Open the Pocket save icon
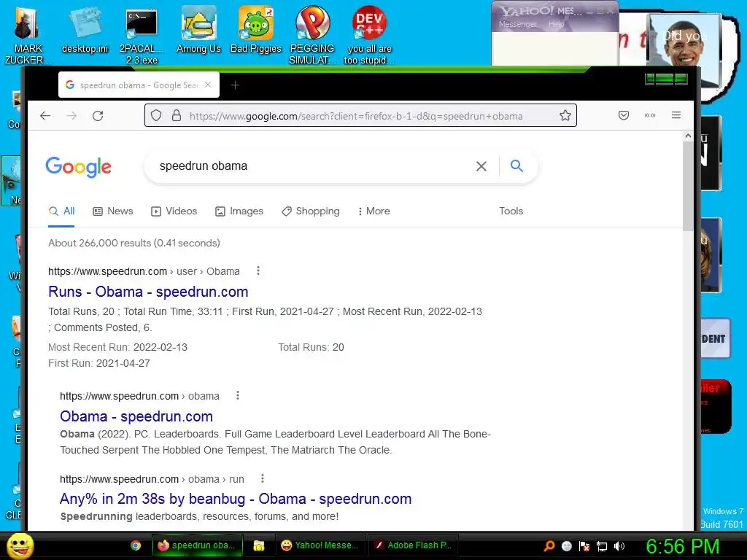Screen dimensions: 747x560 tap(624, 115)
